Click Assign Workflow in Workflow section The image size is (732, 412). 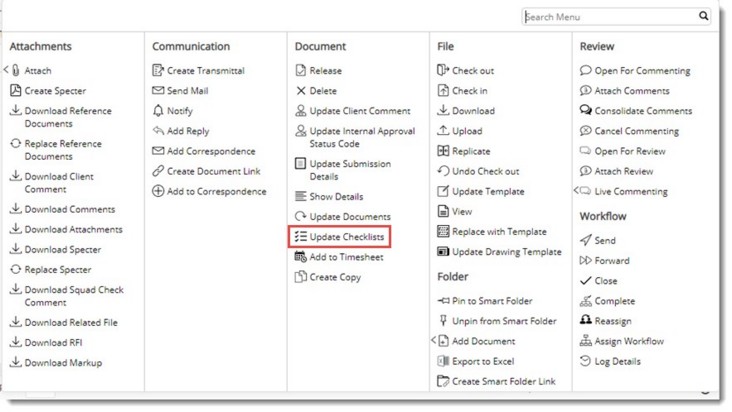coord(629,341)
